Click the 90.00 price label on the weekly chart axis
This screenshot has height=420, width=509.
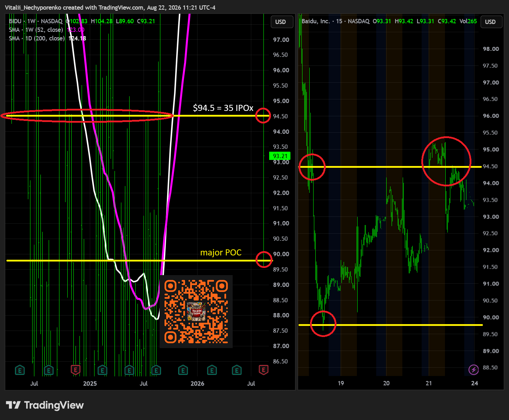pos(281,254)
